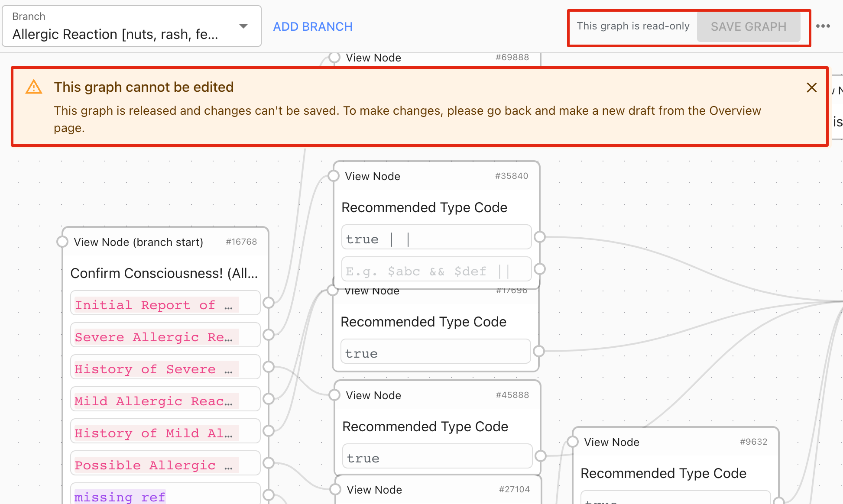This screenshot has height=504, width=843.
Task: Click output port of Severe Allergic option
Action: (x=269, y=335)
